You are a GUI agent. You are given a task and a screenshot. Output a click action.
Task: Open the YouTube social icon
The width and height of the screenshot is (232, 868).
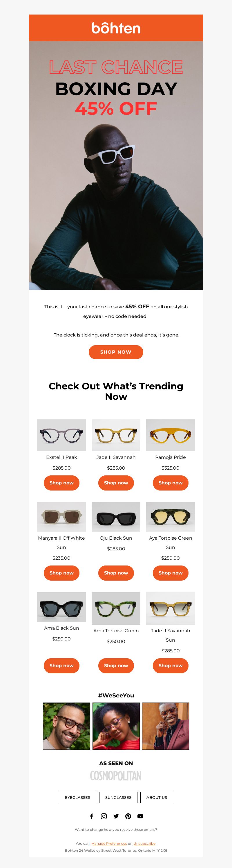141,816
